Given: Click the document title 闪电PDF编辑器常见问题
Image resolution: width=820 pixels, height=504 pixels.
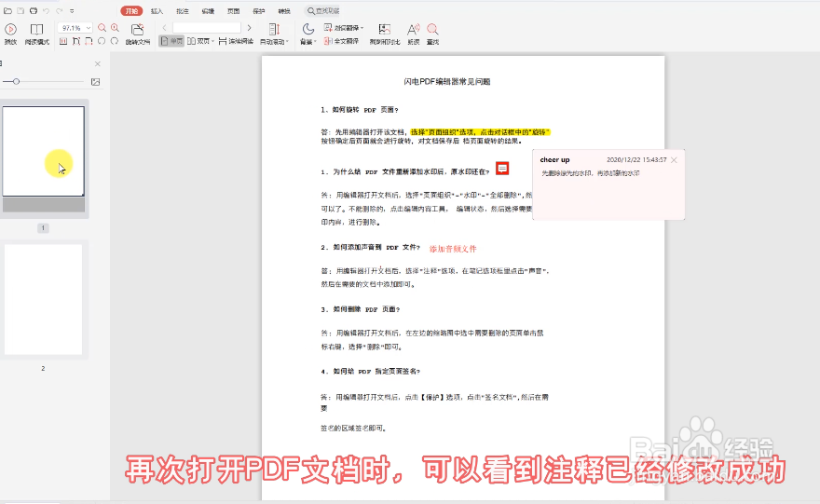Looking at the screenshot, I should 447,82.
